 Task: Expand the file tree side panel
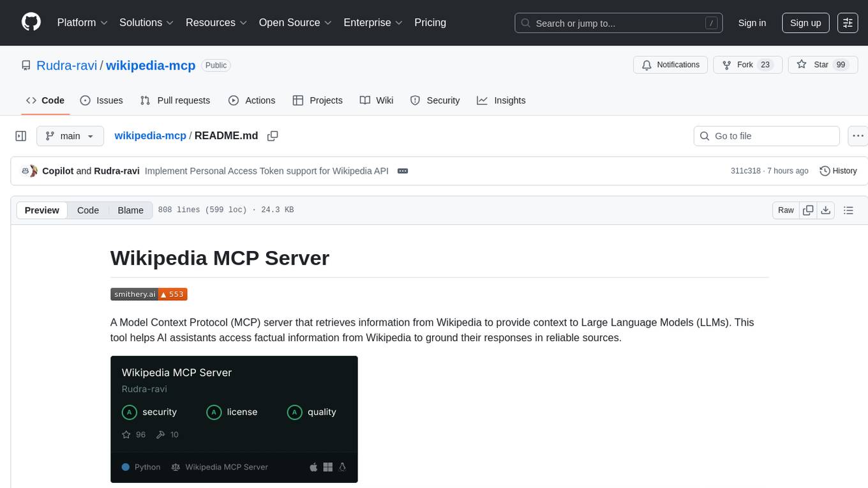point(21,136)
